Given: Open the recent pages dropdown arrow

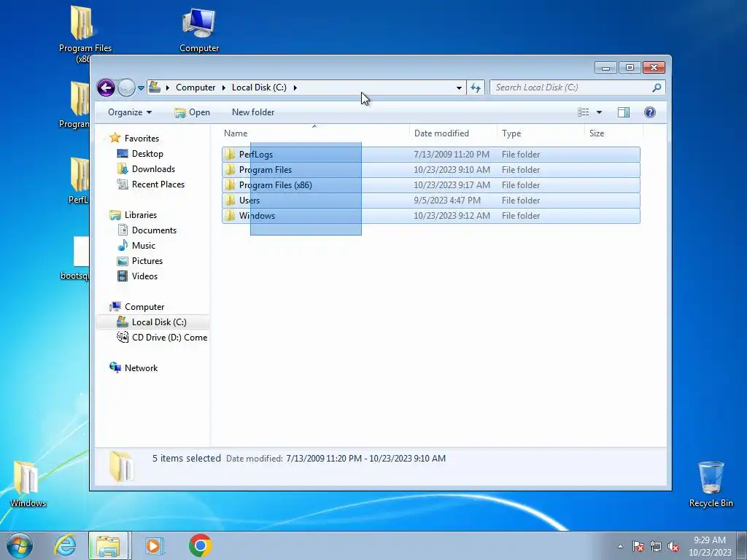Looking at the screenshot, I should pyautogui.click(x=141, y=88).
